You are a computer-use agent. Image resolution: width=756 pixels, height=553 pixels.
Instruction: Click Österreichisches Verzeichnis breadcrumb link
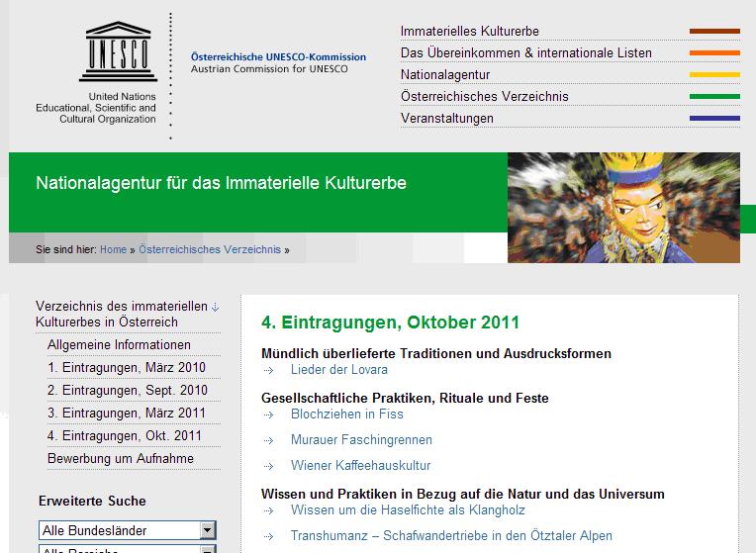210,250
